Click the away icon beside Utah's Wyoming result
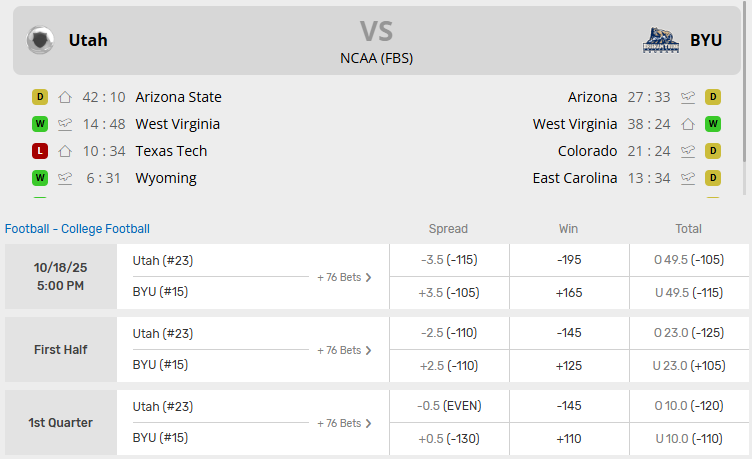This screenshot has height=459, width=752. pyautogui.click(x=65, y=178)
